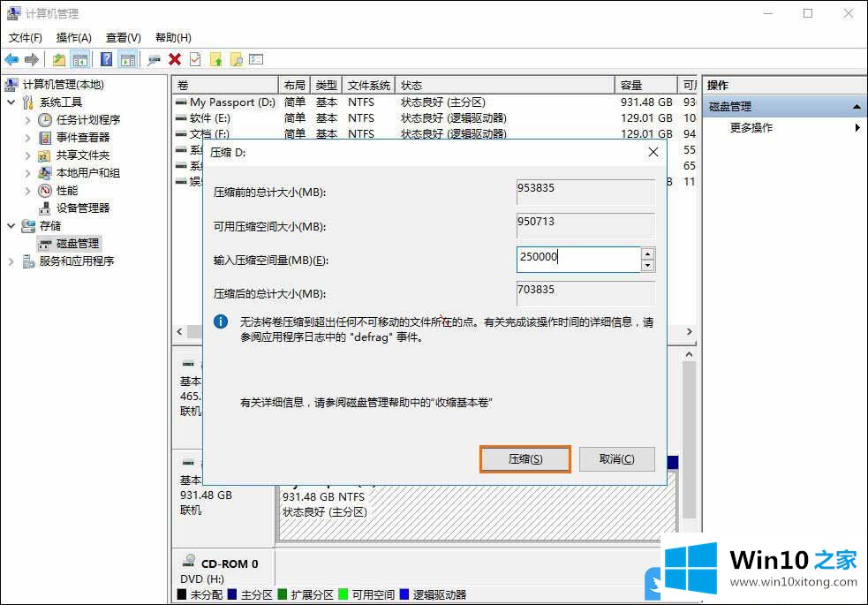The height and width of the screenshot is (605, 868).
Task: Open 设备管理器 tree item
Action: click(x=82, y=208)
